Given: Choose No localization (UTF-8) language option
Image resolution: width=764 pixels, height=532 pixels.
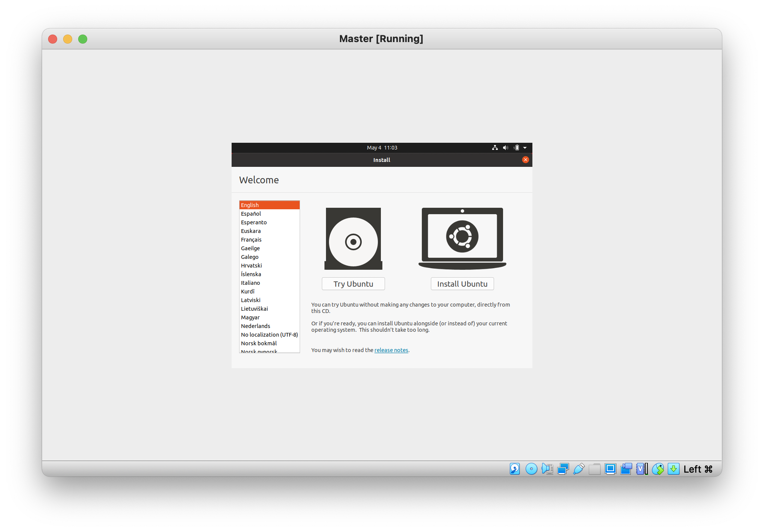Looking at the screenshot, I should pos(269,335).
